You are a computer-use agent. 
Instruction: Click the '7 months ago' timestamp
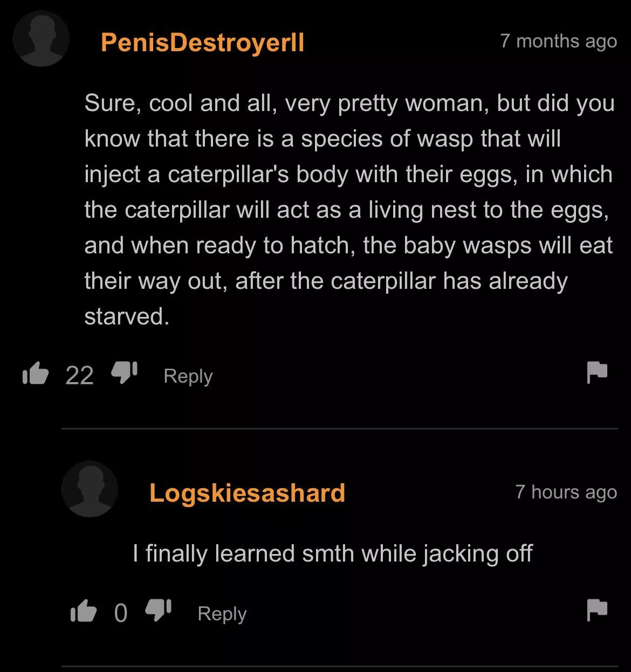558,41
